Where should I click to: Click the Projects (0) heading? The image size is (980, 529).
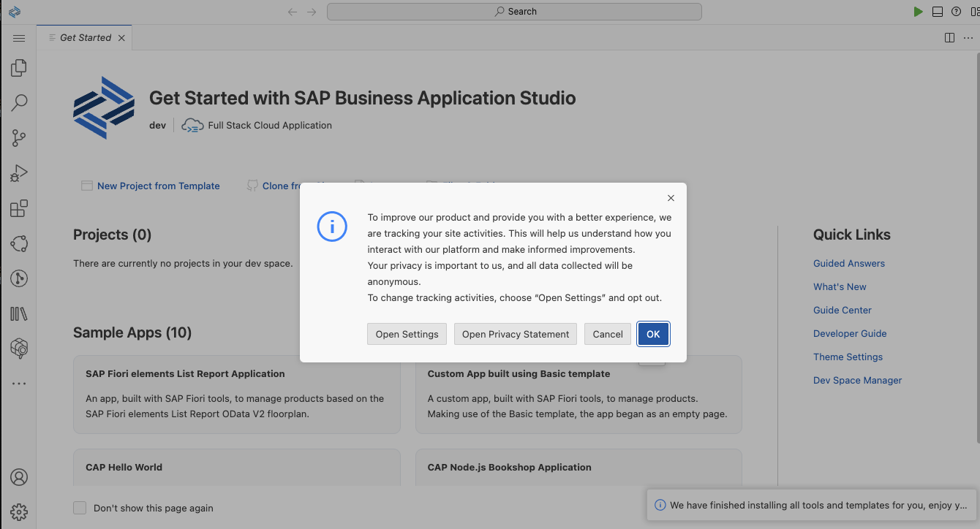tap(112, 235)
